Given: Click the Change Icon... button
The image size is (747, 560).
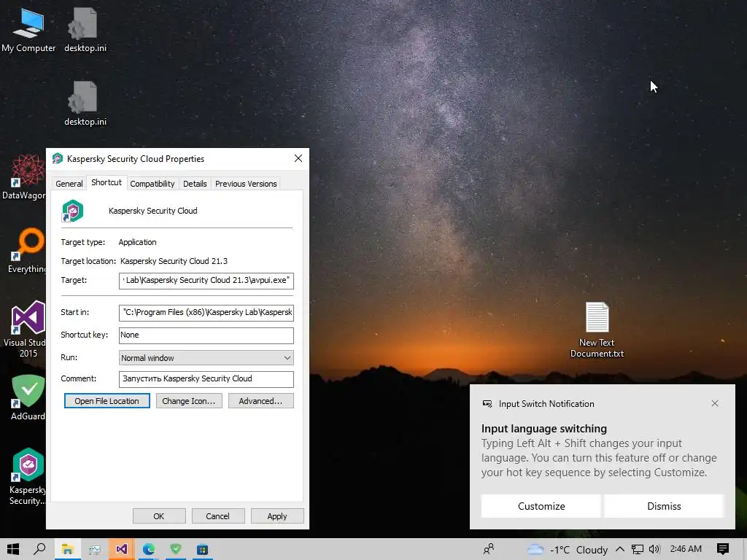Looking at the screenshot, I should pyautogui.click(x=189, y=401).
